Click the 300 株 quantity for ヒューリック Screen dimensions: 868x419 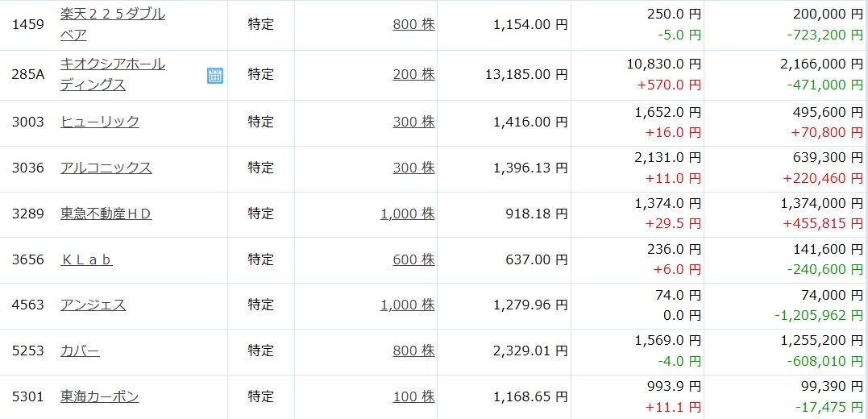[413, 122]
